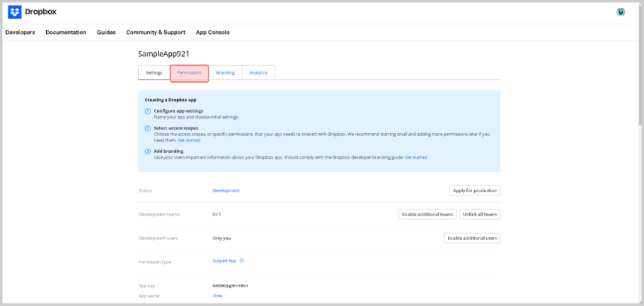
Task: Switch to the Analytics tab
Action: 258,73
